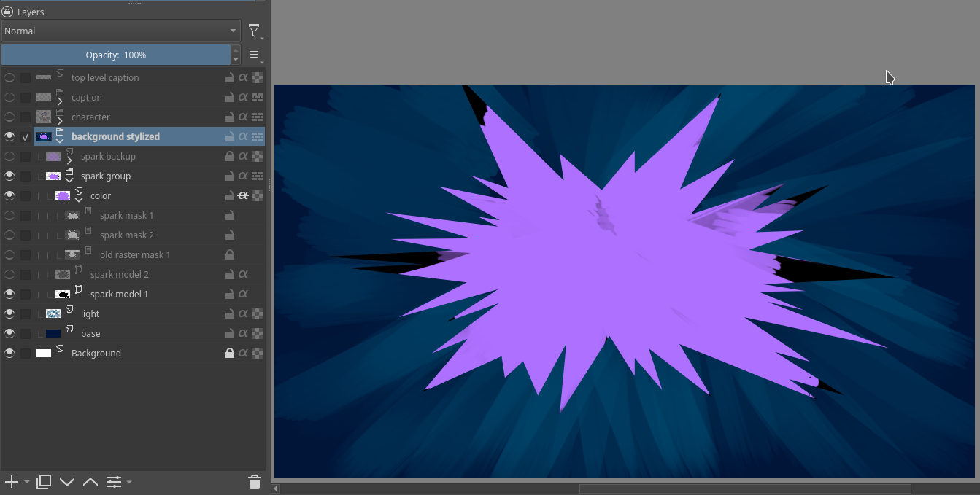The width and height of the screenshot is (980, 495).
Task: Unlock the Background layer via its padlock
Action: point(229,353)
